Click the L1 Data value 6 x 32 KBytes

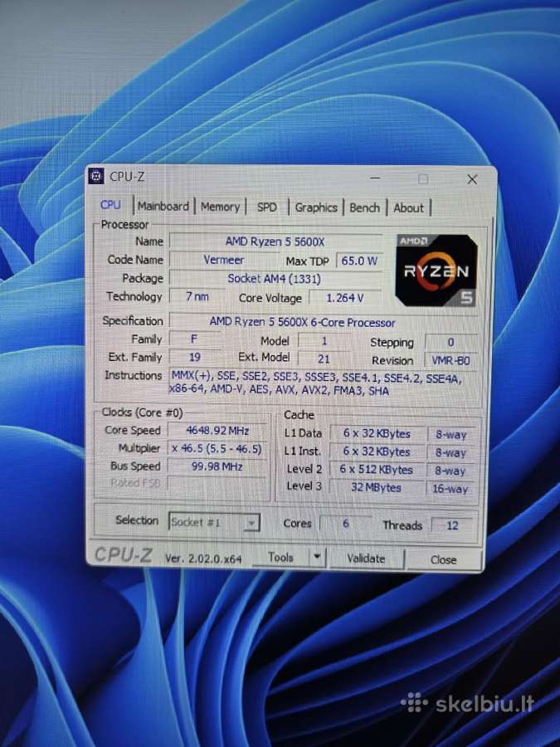coord(377,433)
